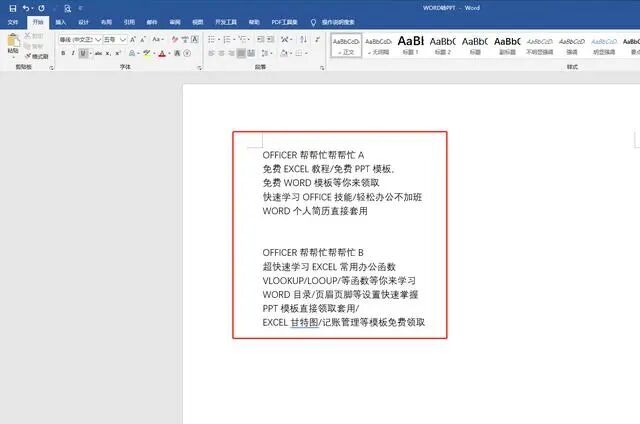Toggle underline with the U button

click(83, 53)
